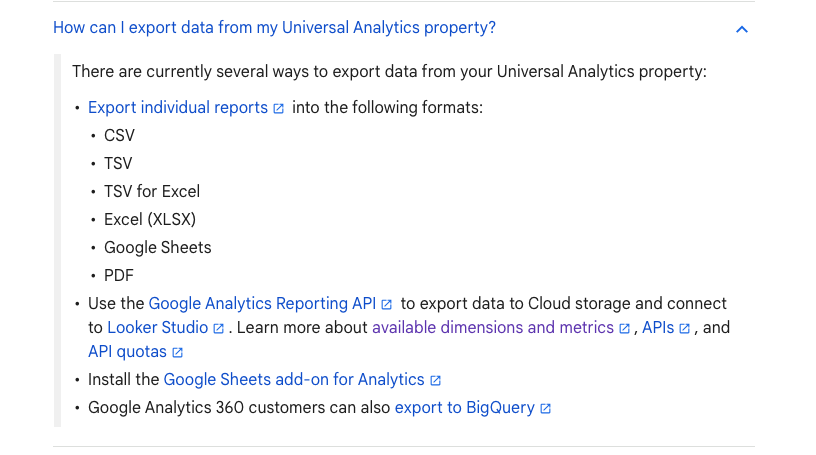
Task: Click the 'Google Sheets' format list item
Action: 158,248
